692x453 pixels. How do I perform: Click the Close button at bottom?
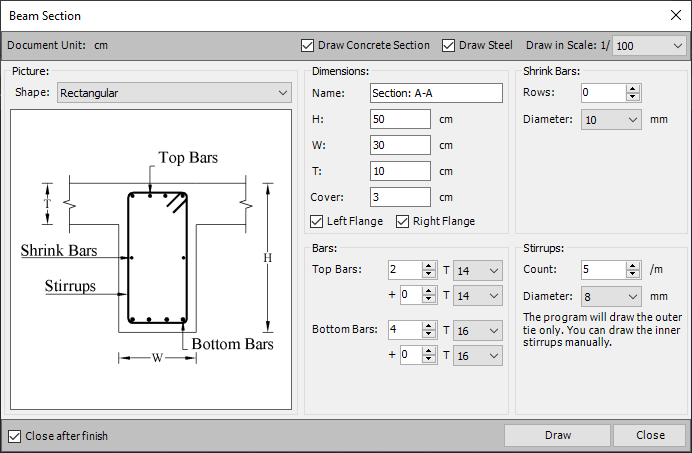[649, 435]
